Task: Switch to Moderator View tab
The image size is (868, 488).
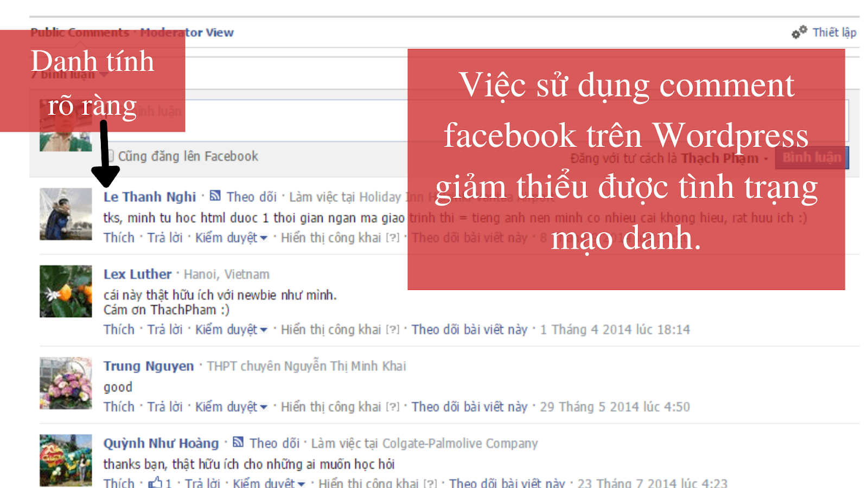Action: 187,33
